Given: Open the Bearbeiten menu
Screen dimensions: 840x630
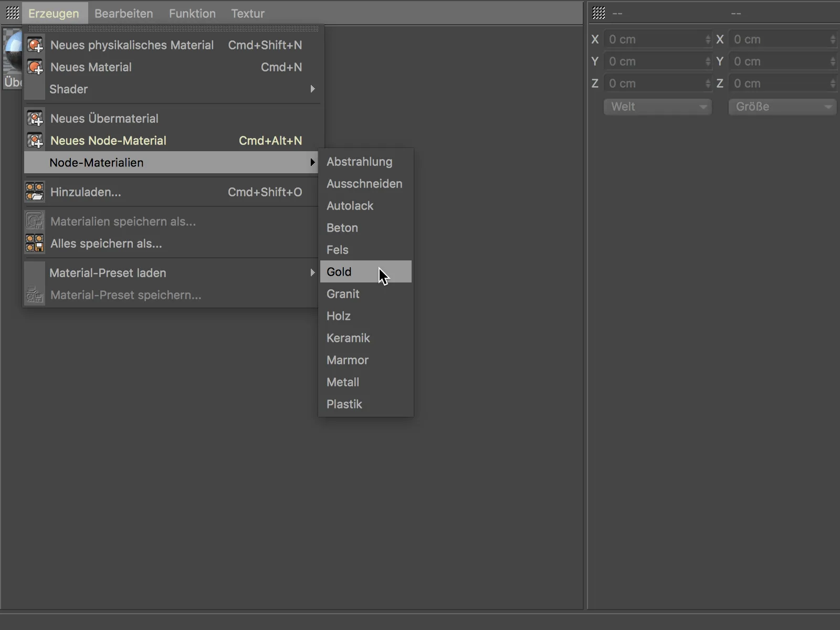Looking at the screenshot, I should (124, 14).
